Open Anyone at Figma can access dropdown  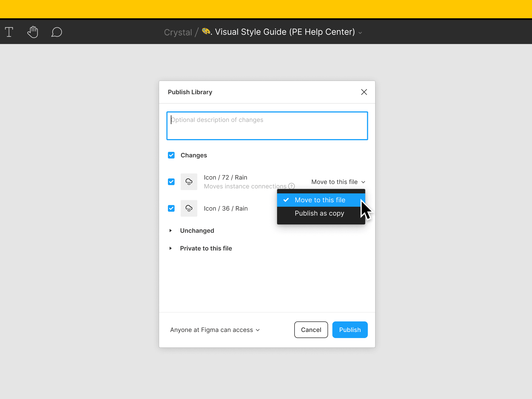point(215,330)
